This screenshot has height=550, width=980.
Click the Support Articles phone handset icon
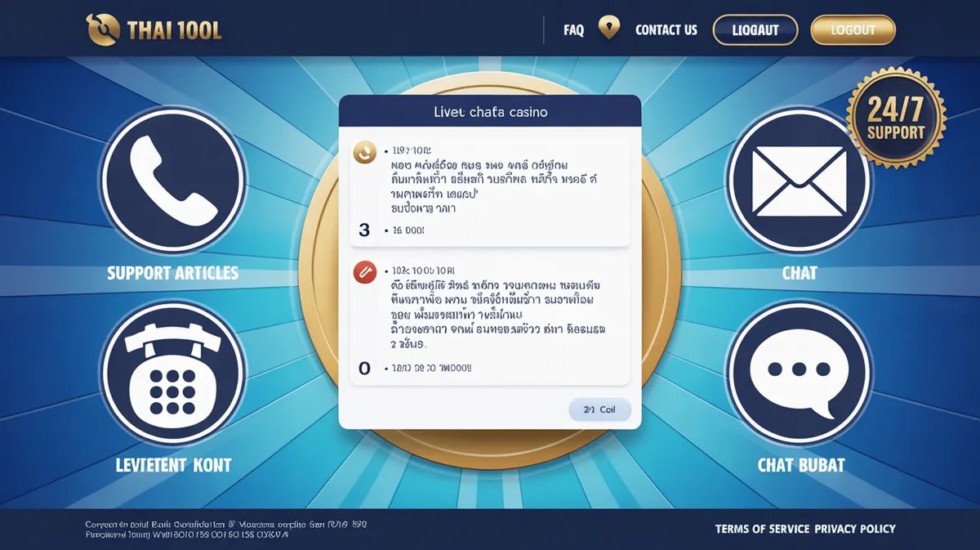pos(173,179)
